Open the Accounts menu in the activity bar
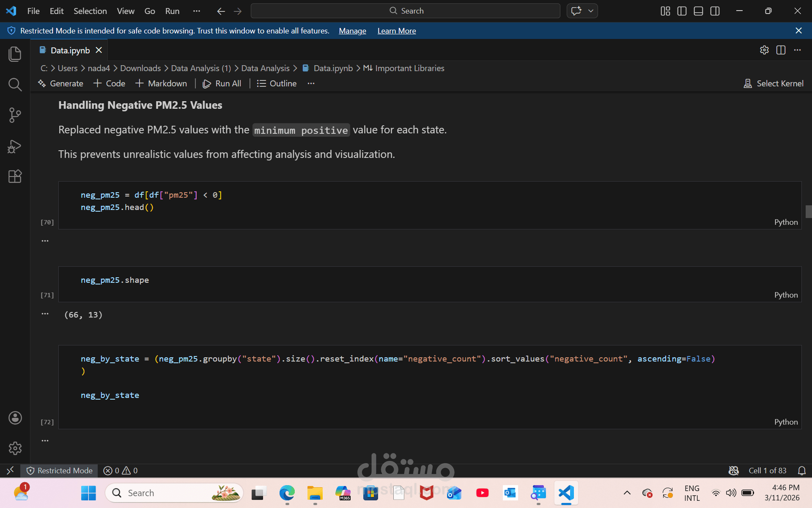 click(15, 418)
